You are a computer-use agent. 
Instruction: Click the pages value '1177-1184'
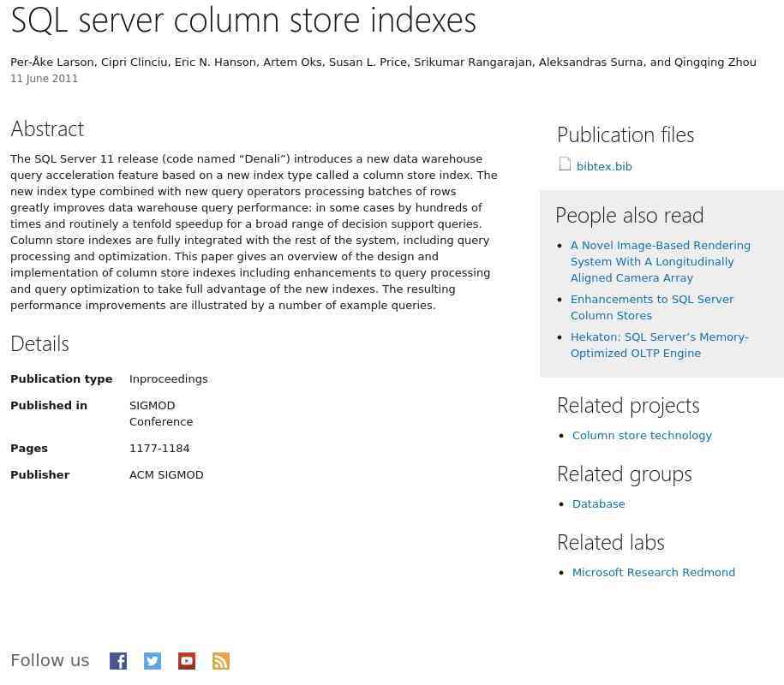click(159, 448)
